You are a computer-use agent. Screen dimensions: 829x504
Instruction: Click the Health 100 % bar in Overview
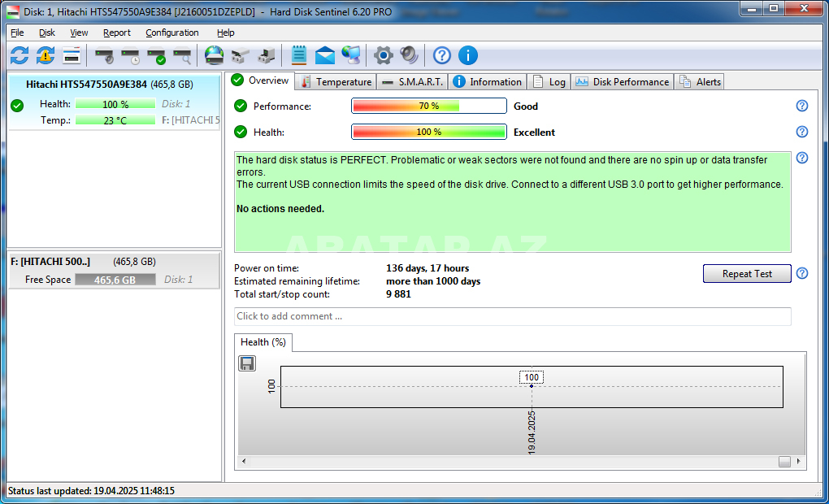(x=429, y=132)
